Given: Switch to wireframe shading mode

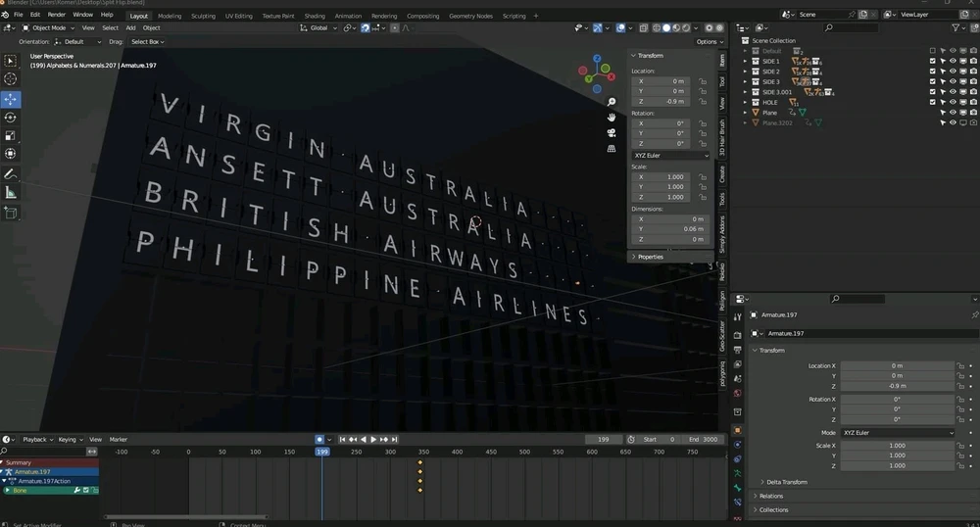Looking at the screenshot, I should 657,28.
